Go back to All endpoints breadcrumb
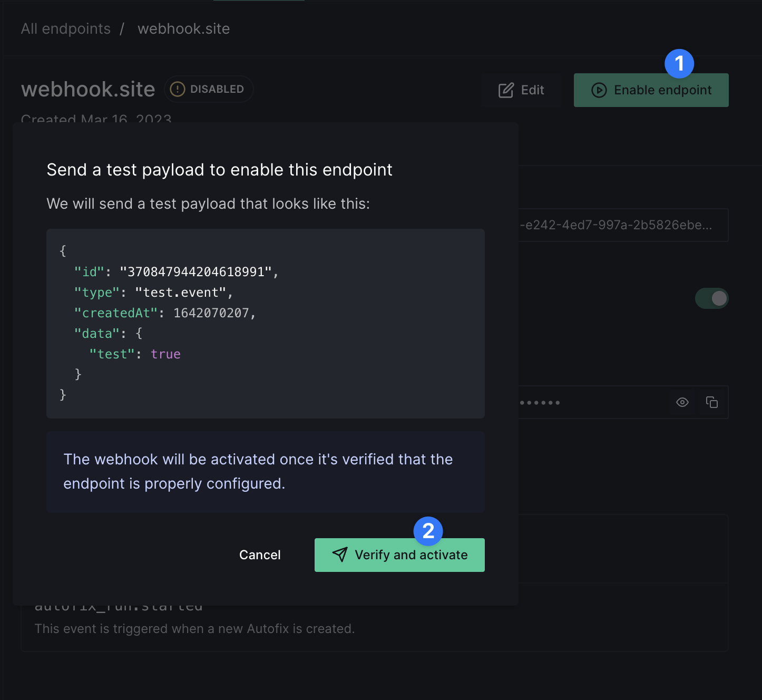 point(66,28)
